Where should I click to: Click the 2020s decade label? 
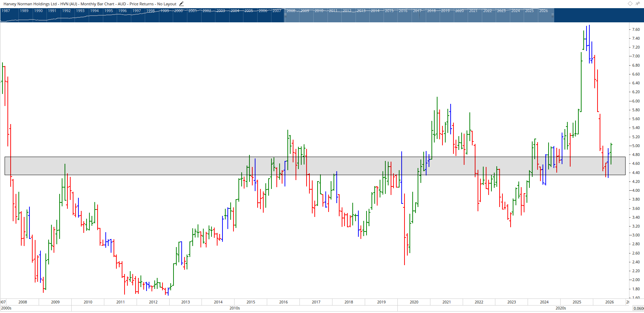click(x=561, y=308)
